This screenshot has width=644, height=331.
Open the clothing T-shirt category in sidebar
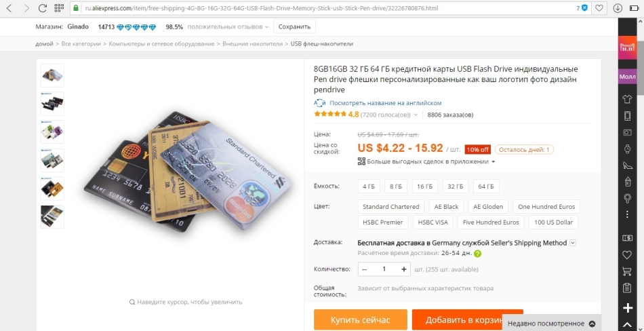pyautogui.click(x=627, y=98)
